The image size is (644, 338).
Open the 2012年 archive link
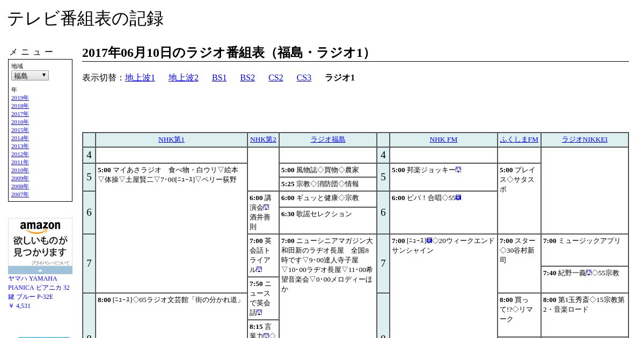[20, 154]
